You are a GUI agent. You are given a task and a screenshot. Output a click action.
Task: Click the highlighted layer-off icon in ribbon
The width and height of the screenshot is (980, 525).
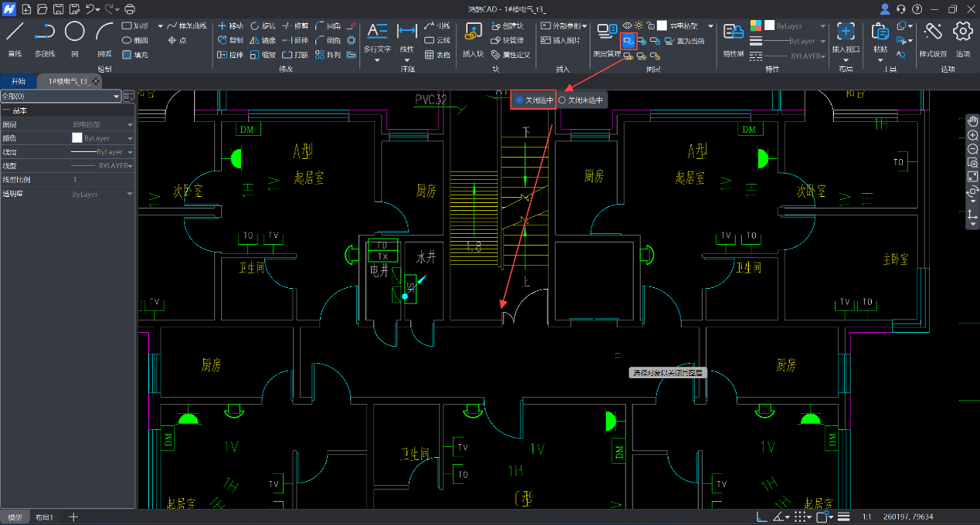tap(628, 40)
